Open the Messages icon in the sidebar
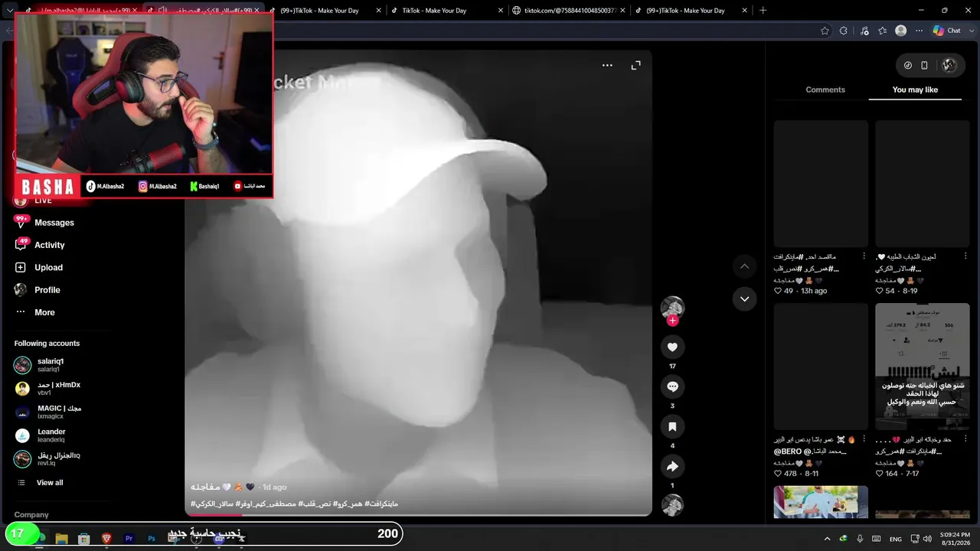The width and height of the screenshot is (980, 551). click(x=21, y=222)
